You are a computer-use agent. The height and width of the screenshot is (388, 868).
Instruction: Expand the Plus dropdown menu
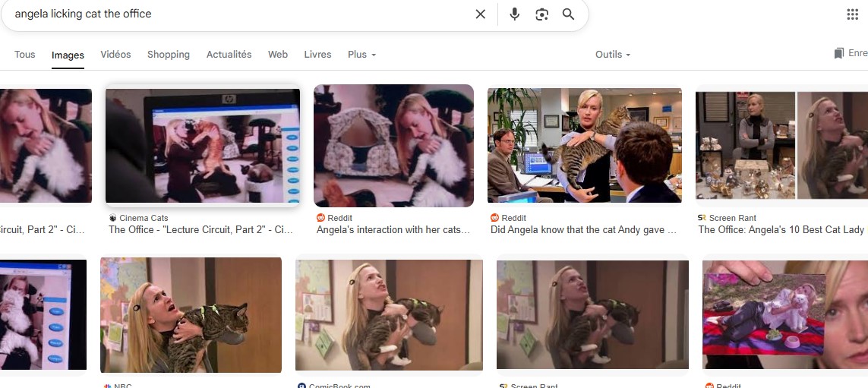pyautogui.click(x=362, y=54)
